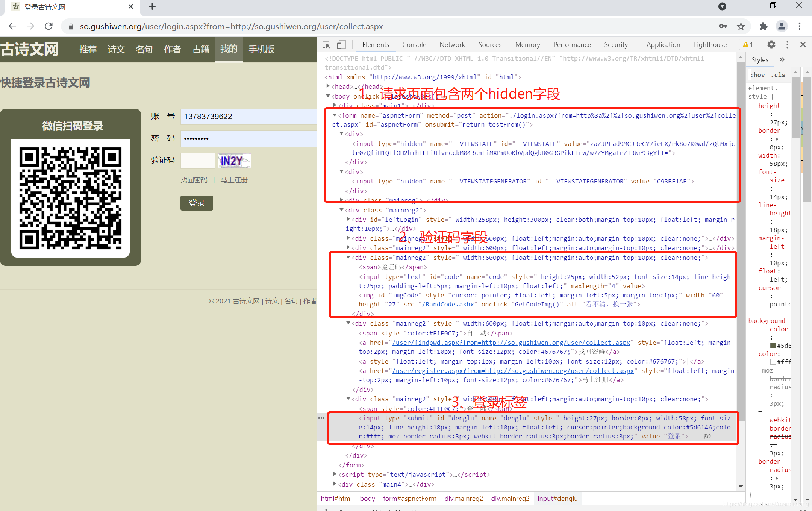This screenshot has height=511, width=812.
Task: Open the DevTools settings gear
Action: tap(771, 45)
